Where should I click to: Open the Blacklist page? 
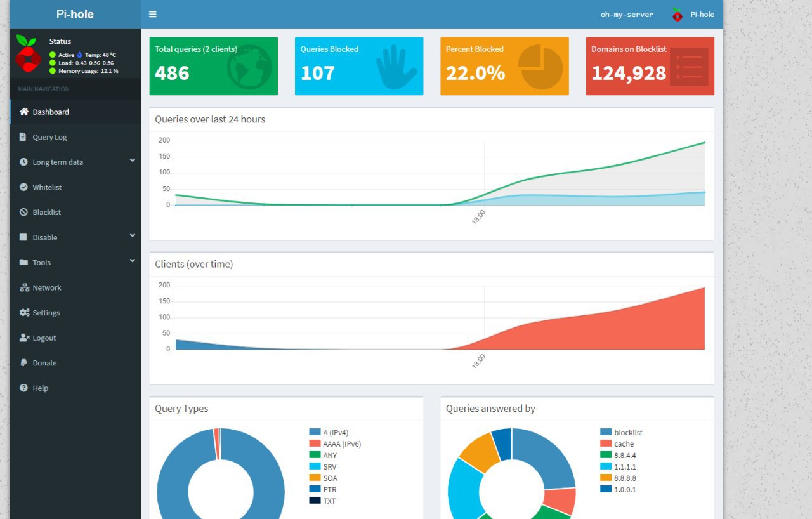pos(75,213)
